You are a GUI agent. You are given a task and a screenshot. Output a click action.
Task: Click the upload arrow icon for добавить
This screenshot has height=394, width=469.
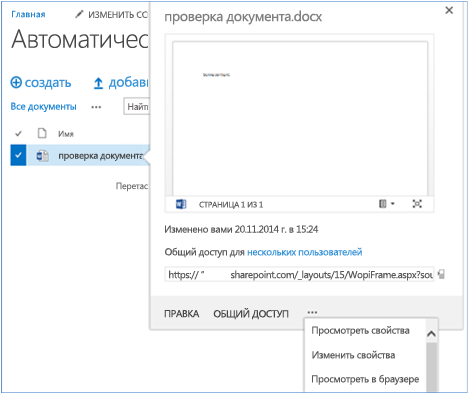tap(98, 83)
